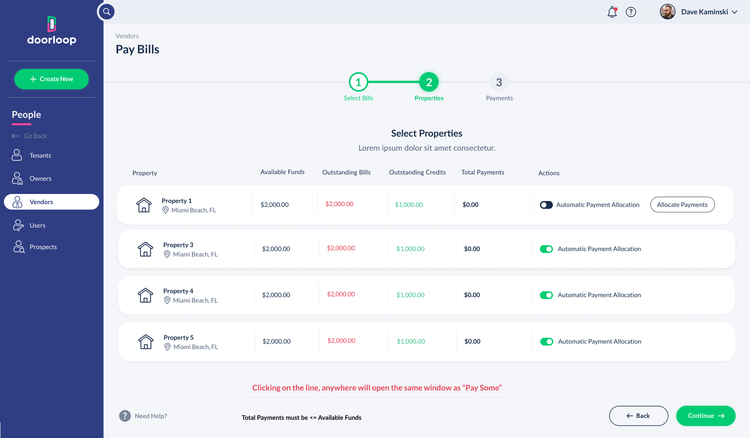Open Tenants in the sidebar
This screenshot has height=438, width=750.
tap(40, 155)
